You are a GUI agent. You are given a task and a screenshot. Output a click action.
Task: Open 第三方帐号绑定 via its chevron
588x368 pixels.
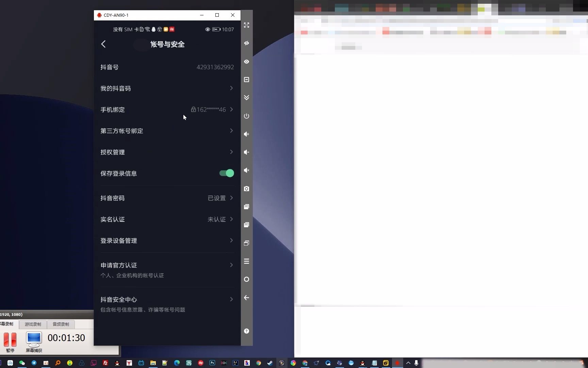[231, 131]
